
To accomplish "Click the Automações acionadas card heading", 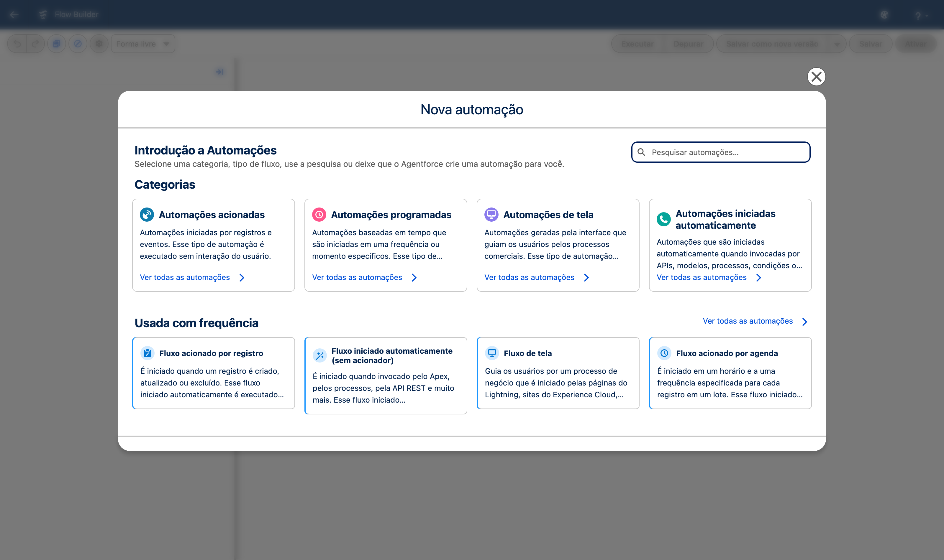I will [x=212, y=215].
